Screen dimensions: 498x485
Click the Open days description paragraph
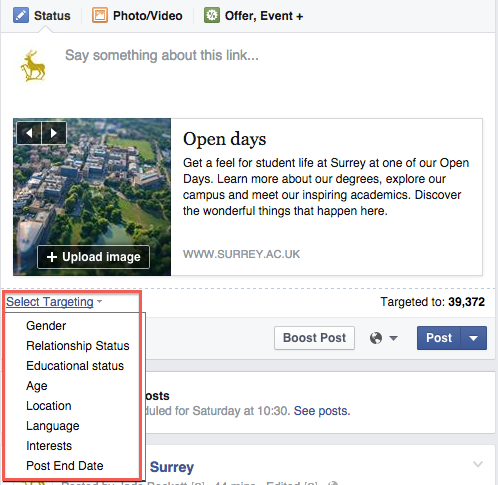(x=326, y=187)
